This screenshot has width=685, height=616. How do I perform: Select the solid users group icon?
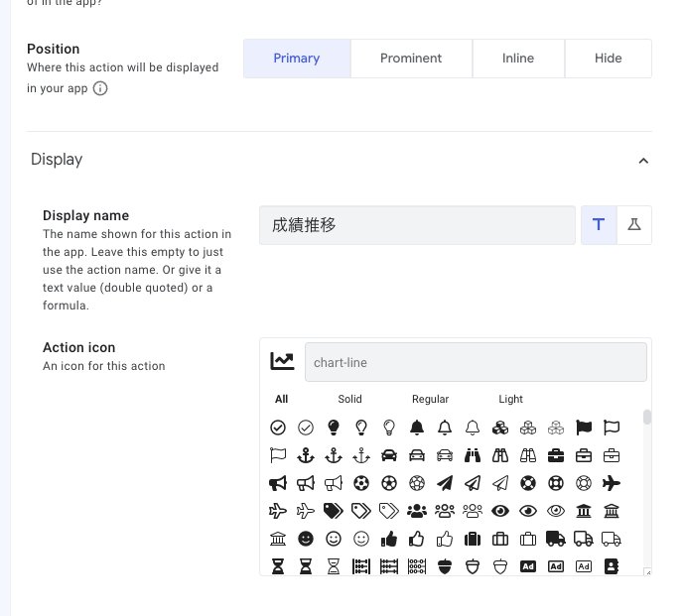417,511
